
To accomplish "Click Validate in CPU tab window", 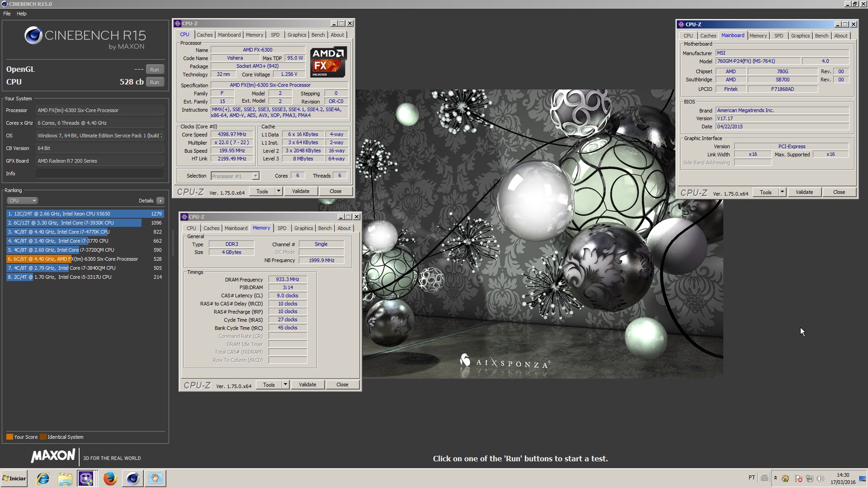I will point(301,191).
